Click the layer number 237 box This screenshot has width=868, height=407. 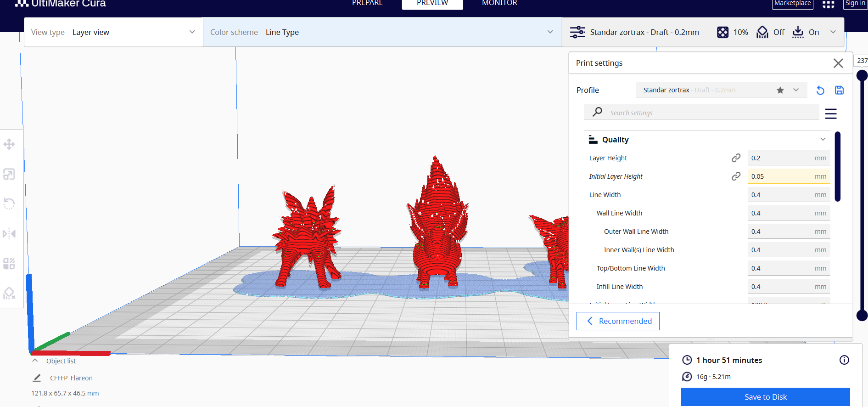pyautogui.click(x=862, y=61)
